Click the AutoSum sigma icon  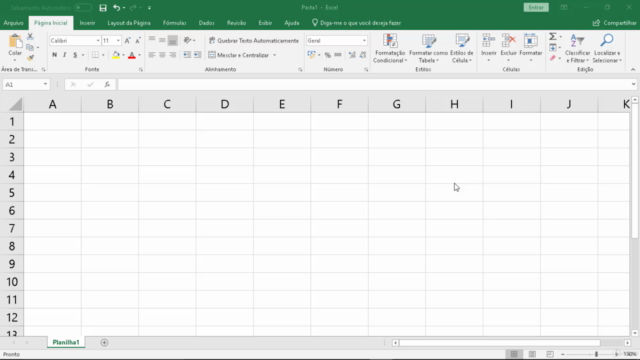click(x=553, y=37)
